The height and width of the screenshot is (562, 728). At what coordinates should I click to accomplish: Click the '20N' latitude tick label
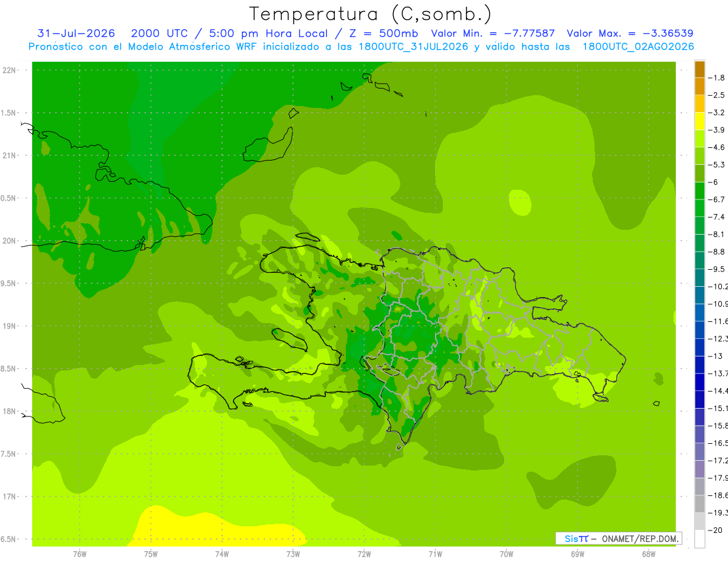[9, 241]
